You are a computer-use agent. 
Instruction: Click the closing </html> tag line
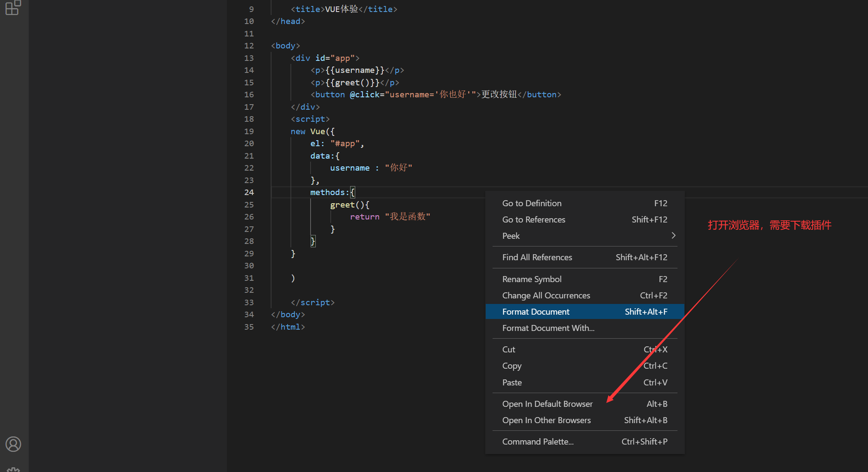click(x=288, y=327)
